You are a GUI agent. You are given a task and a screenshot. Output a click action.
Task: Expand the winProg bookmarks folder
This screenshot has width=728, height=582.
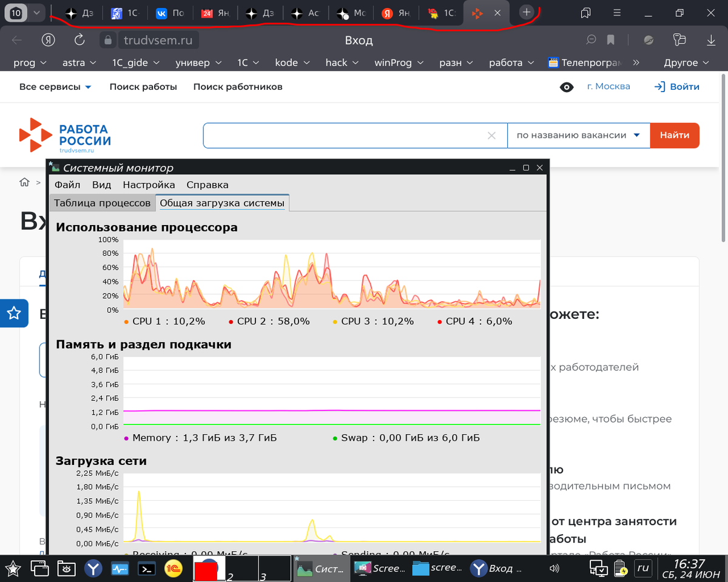(x=399, y=62)
